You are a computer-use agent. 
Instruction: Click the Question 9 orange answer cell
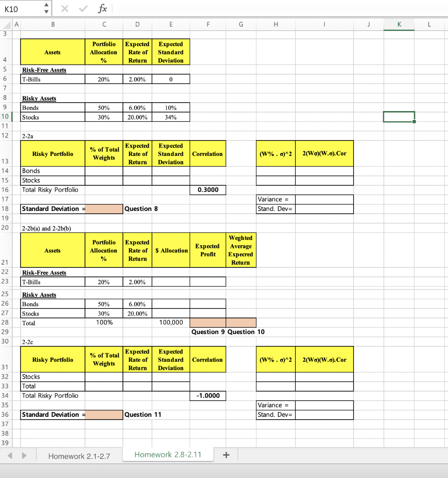208,323
